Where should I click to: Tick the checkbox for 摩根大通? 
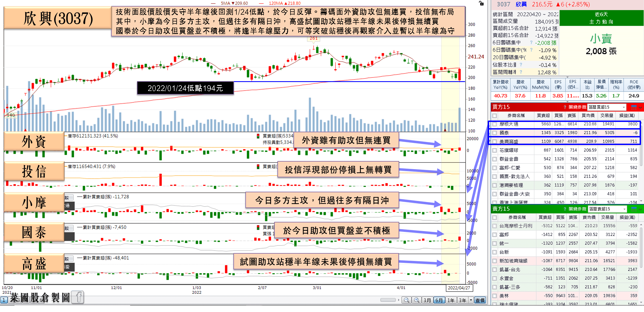click(x=495, y=124)
